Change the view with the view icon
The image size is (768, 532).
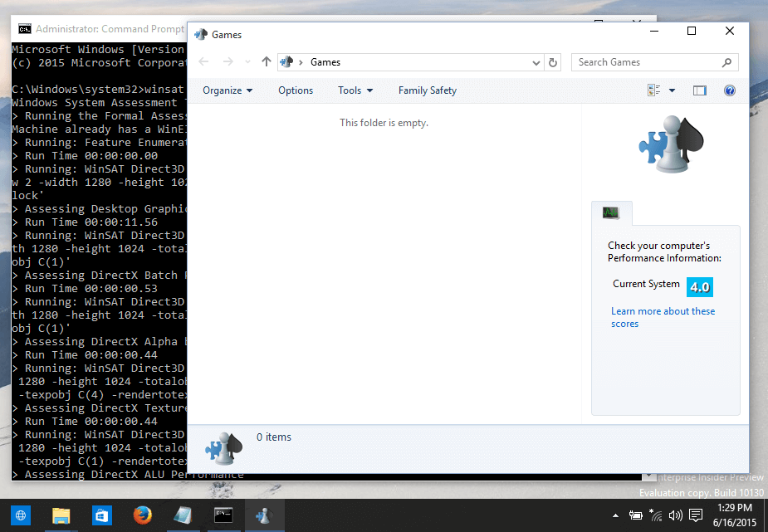click(654, 90)
